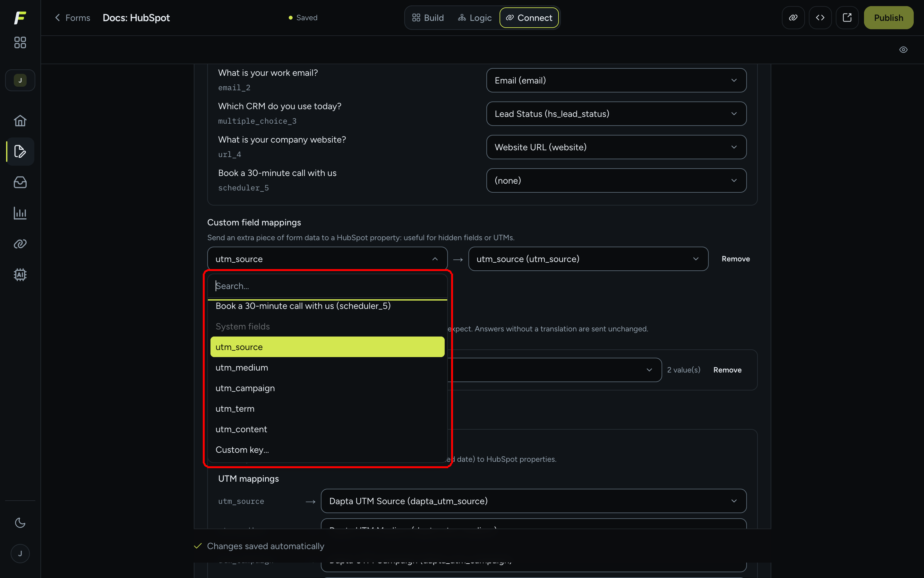Choose utm_campaign from the list

tap(327, 388)
